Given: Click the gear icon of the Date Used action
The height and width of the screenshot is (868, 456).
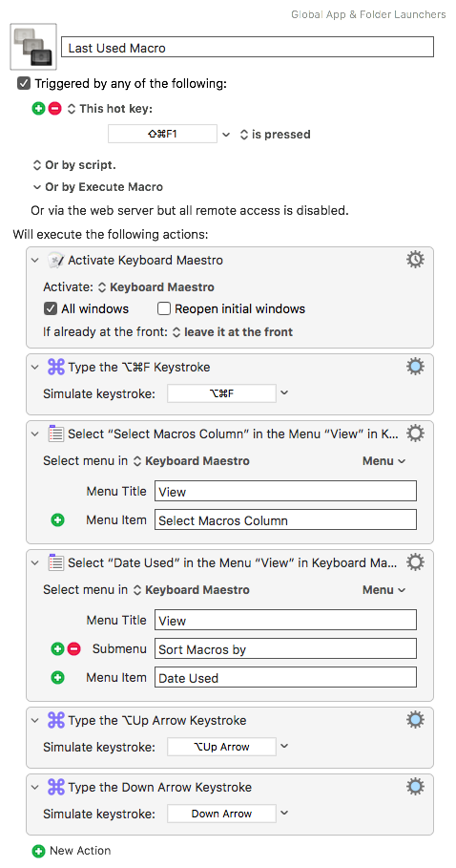Looking at the screenshot, I should (x=415, y=562).
